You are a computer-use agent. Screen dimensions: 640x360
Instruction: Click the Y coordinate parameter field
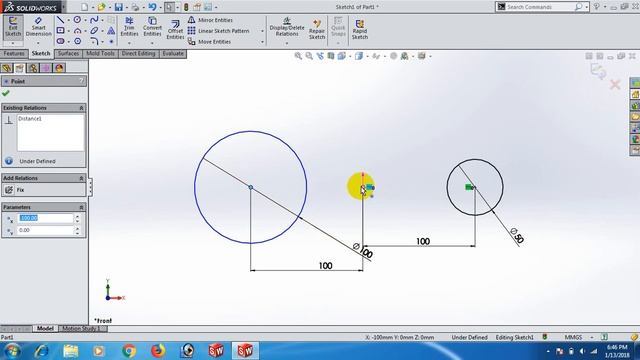point(45,230)
